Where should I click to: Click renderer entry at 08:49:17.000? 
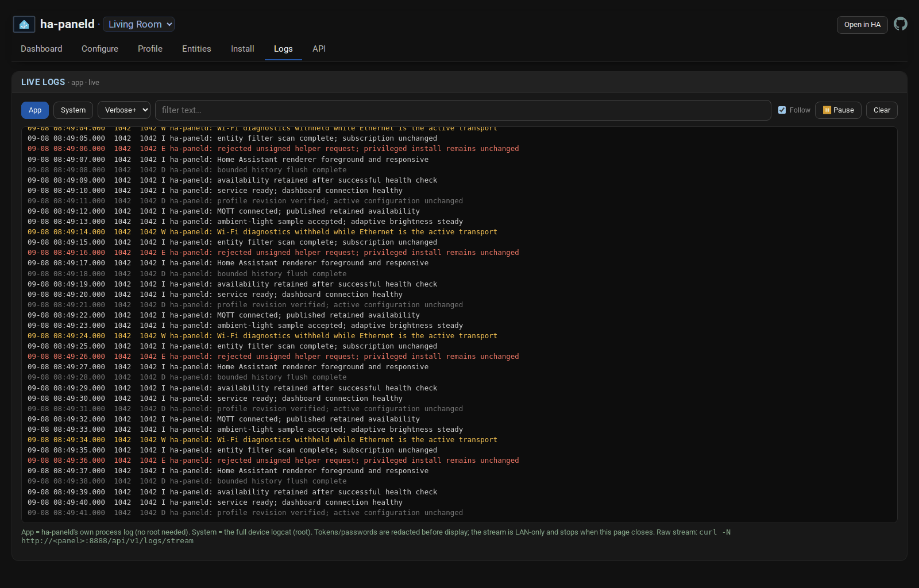click(x=228, y=263)
